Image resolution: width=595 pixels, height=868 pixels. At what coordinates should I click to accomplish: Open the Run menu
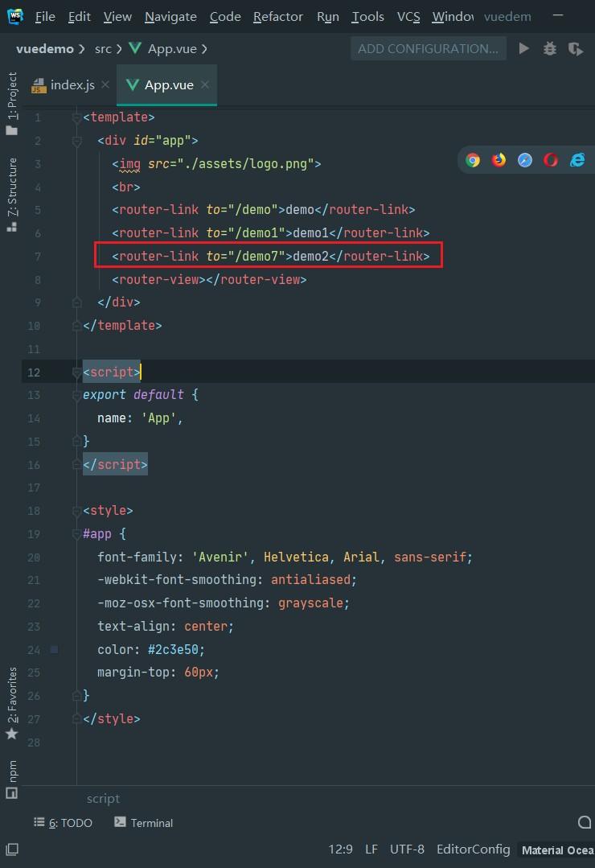pyautogui.click(x=328, y=17)
